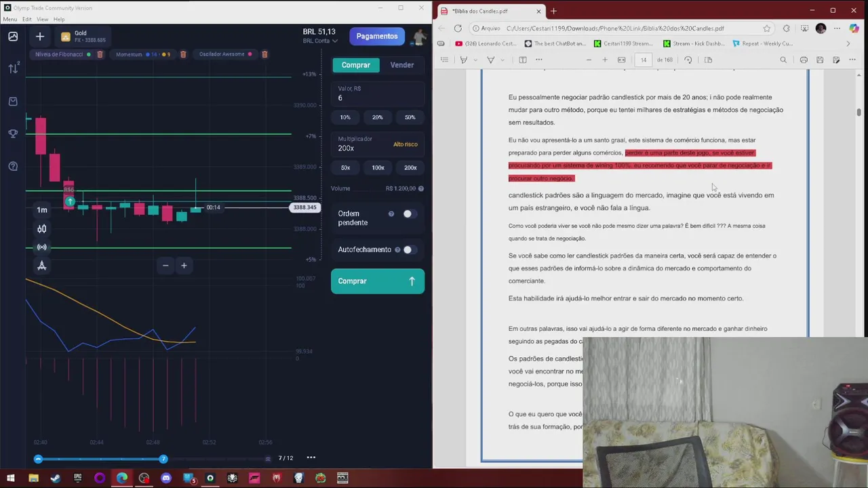Screen dimensions: 868x488
Task: Rotate the PDF page
Action: pyautogui.click(x=688, y=60)
